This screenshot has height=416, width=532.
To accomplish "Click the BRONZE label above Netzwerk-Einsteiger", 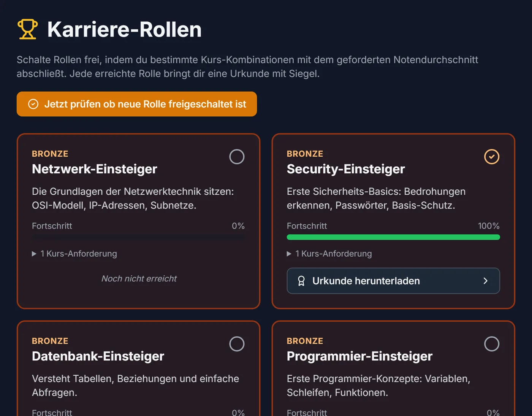I will tap(50, 154).
